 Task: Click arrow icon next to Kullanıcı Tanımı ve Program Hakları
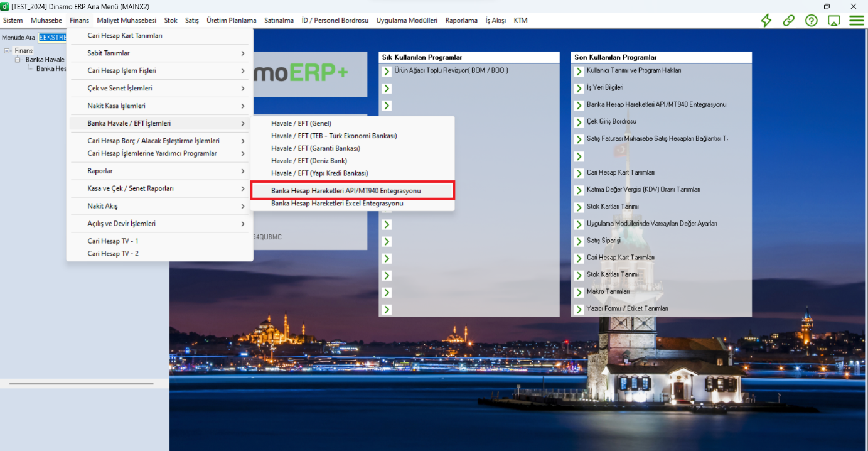click(579, 71)
